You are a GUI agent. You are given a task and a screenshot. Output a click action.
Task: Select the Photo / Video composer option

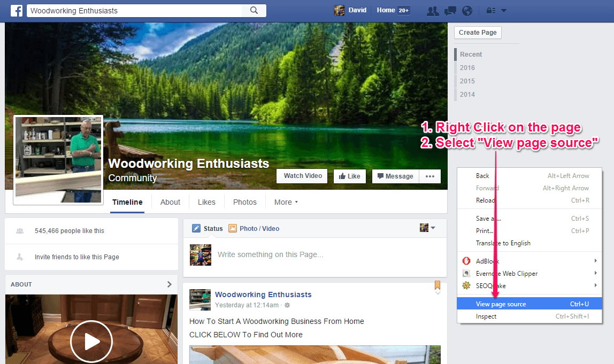coord(254,229)
